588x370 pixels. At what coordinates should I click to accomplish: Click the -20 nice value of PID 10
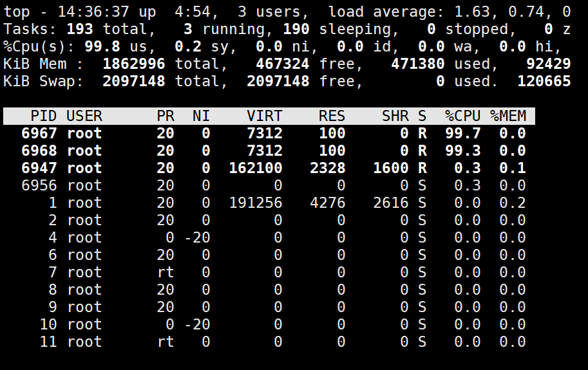pyautogui.click(x=197, y=324)
